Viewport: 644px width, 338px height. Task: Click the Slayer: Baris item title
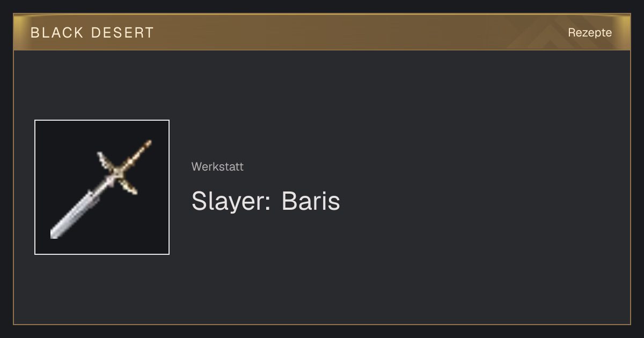pyautogui.click(x=266, y=201)
